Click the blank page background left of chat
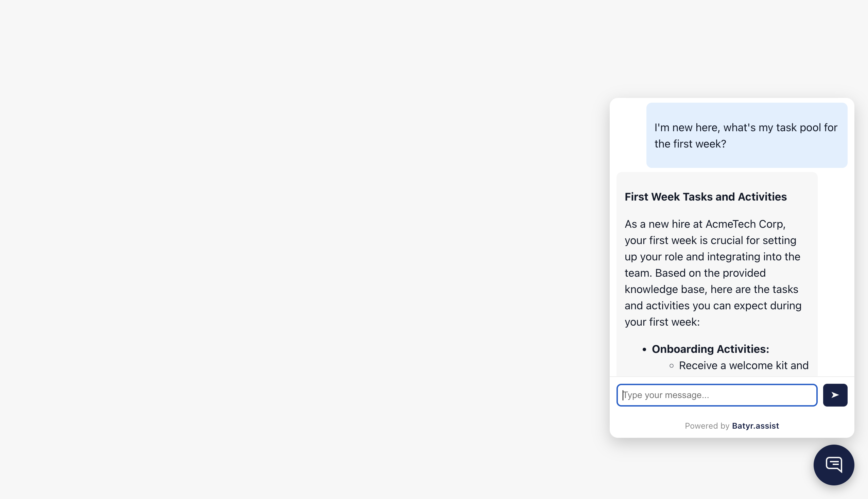This screenshot has width=868, height=499. [x=274, y=240]
